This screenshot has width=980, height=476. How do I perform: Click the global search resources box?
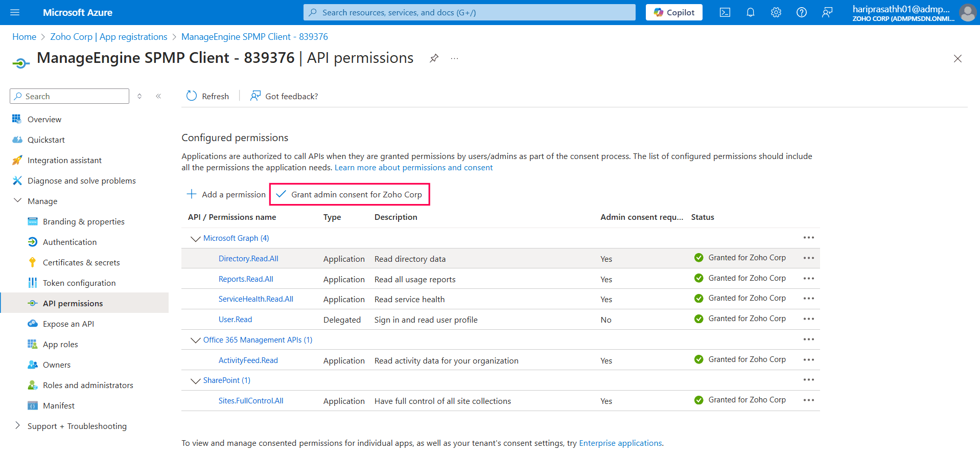[x=469, y=12]
